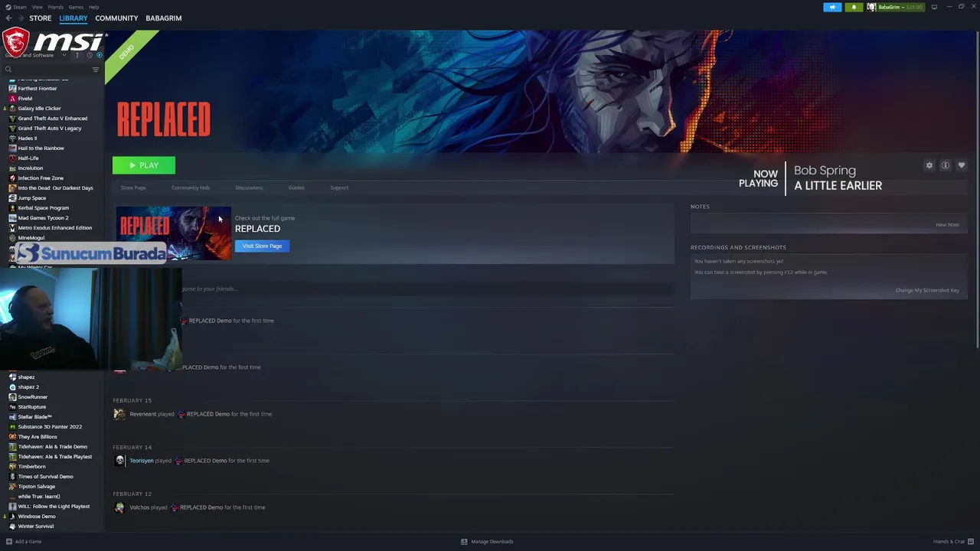The height and width of the screenshot is (551, 980).
Task: Open the advanced filter options icon
Action: tap(96, 70)
